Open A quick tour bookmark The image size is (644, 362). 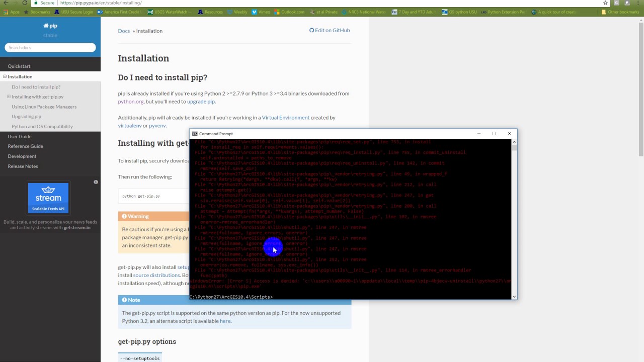pyautogui.click(x=553, y=12)
